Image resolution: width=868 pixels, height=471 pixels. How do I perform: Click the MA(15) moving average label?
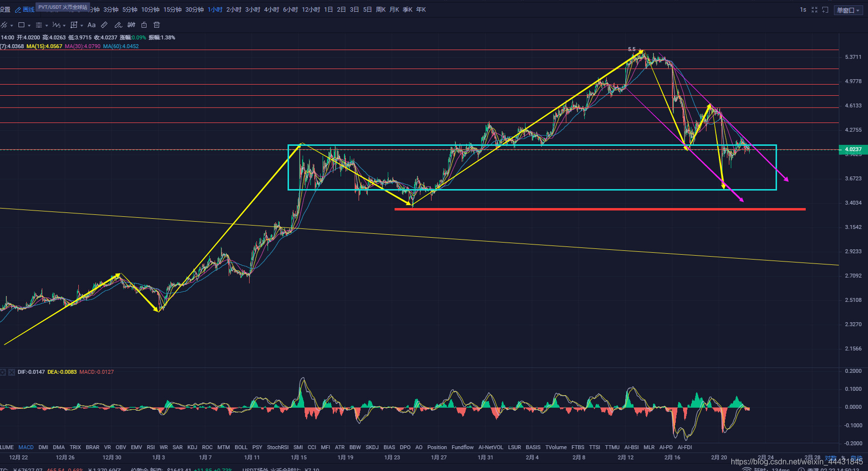click(44, 46)
